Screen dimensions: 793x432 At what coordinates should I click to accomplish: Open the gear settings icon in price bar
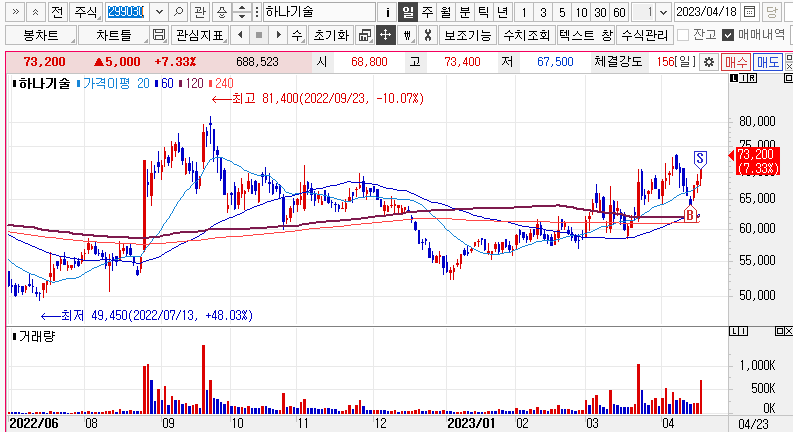click(709, 62)
